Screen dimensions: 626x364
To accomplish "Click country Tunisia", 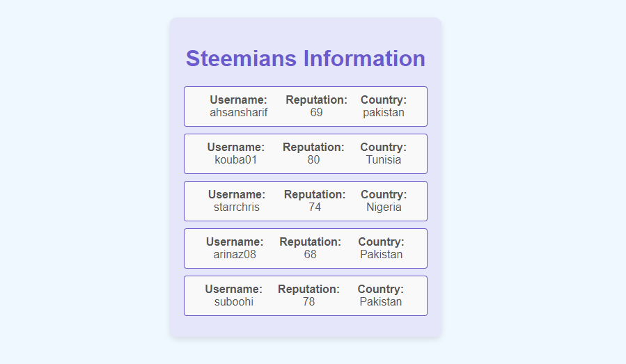I will [x=384, y=159].
